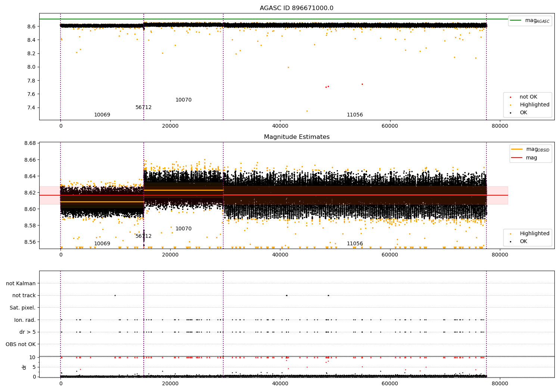Click the green line sample in the top legend
This screenshot has width=560, height=392.
tap(516, 21)
